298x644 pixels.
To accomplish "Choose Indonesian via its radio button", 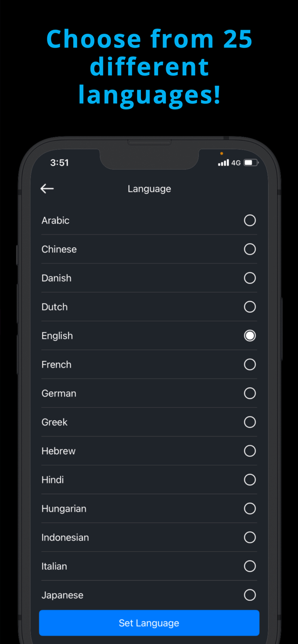I will [x=250, y=537].
